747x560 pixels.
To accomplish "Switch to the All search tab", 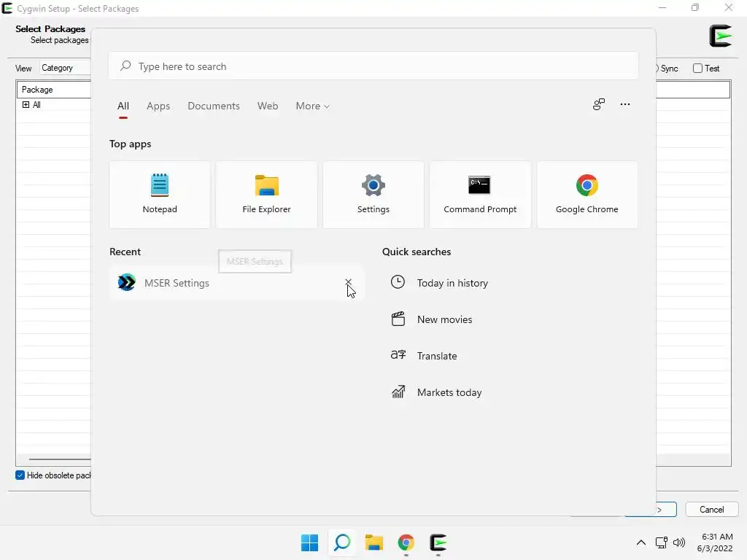I will tap(123, 106).
